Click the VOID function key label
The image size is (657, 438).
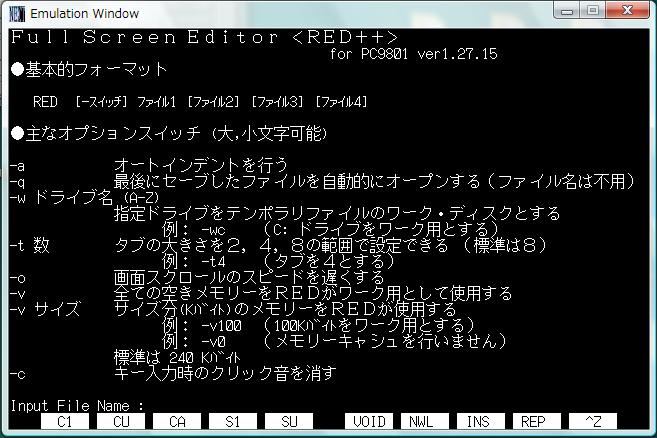[369, 421]
